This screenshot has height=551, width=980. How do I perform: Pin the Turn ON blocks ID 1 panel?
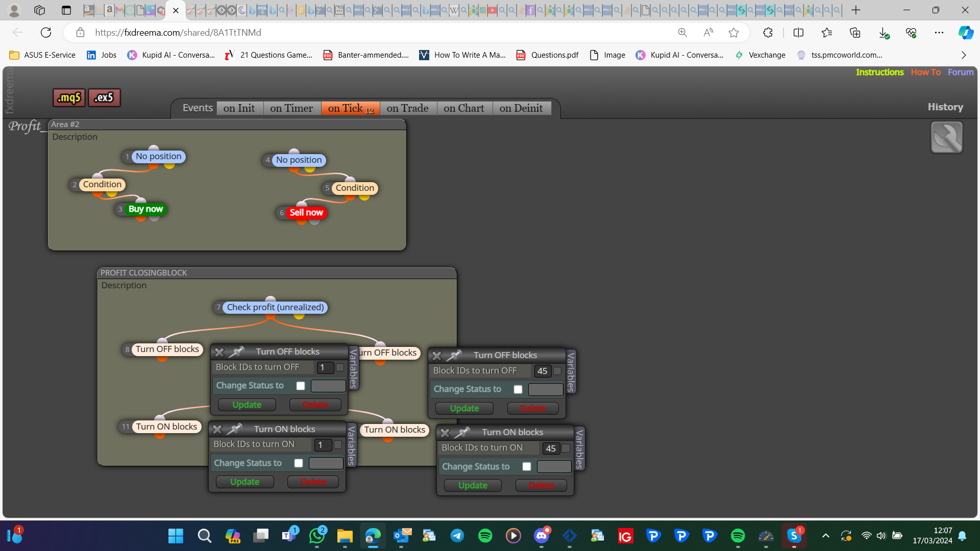[x=234, y=429]
